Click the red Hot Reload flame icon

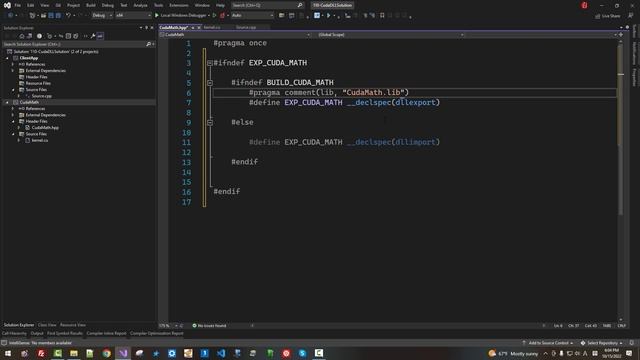[222, 16]
